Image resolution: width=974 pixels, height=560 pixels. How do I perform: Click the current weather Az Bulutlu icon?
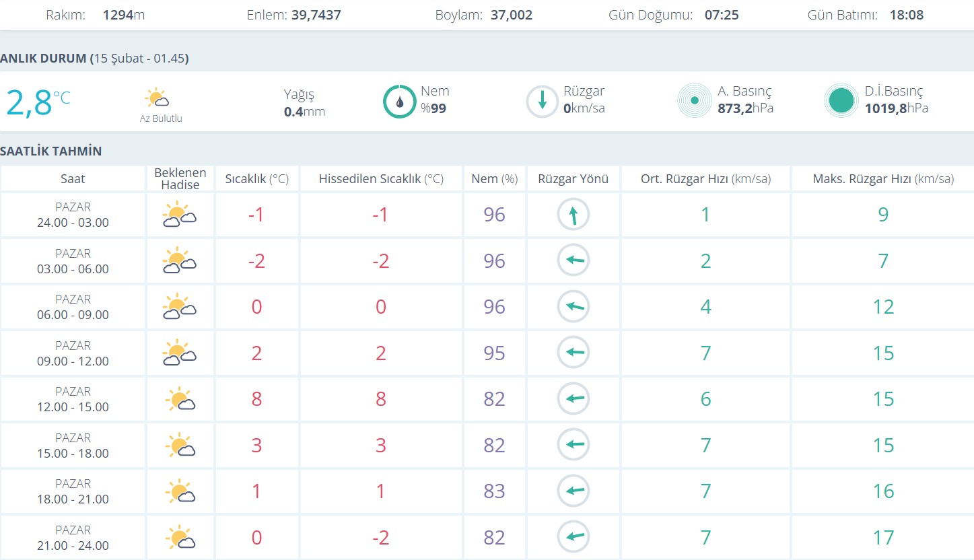click(157, 98)
